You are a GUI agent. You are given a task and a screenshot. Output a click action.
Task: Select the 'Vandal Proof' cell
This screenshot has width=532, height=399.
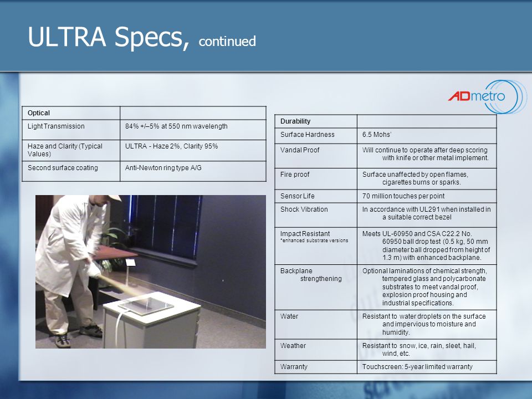pyautogui.click(x=316, y=156)
